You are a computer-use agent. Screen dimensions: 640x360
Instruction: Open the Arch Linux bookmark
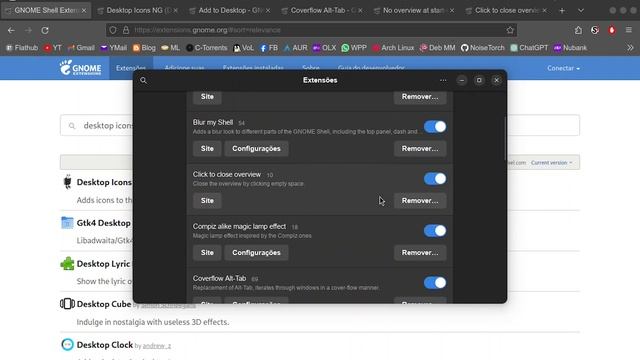click(x=393, y=48)
